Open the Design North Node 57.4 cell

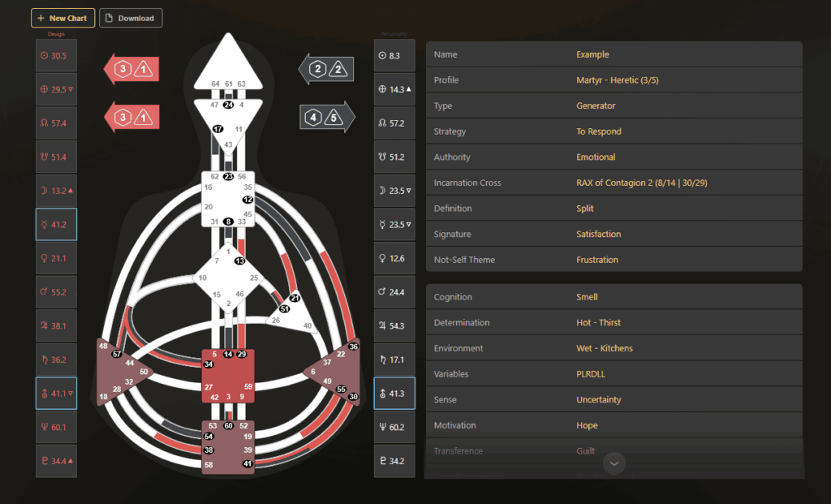tap(56, 123)
